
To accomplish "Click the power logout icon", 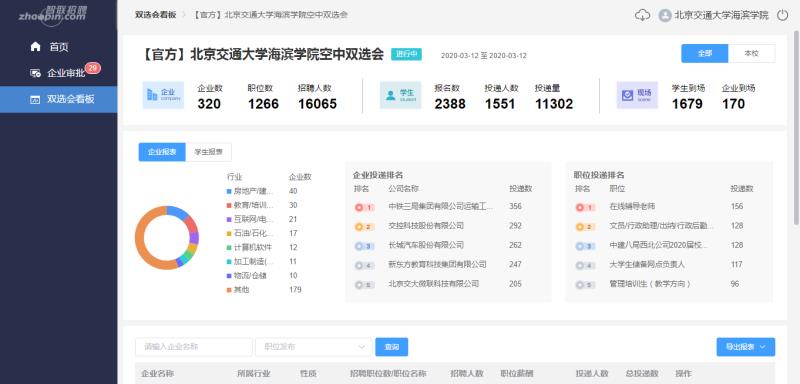I will point(783,15).
